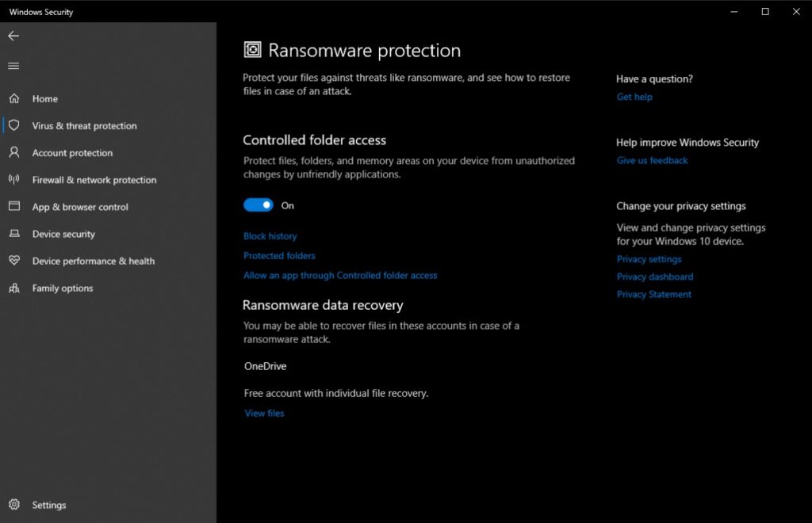The height and width of the screenshot is (523, 812).
Task: Open the Privacy dashboard
Action: 653,277
